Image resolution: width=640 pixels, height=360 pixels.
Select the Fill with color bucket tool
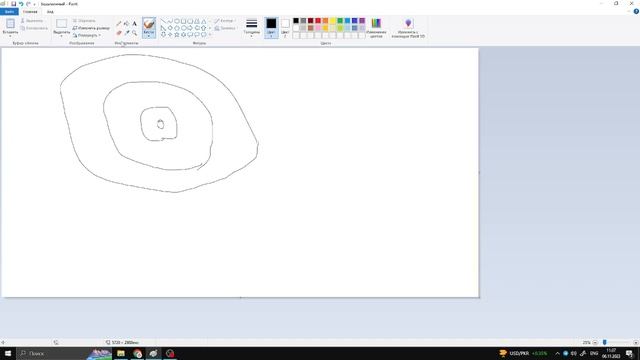(x=127, y=24)
